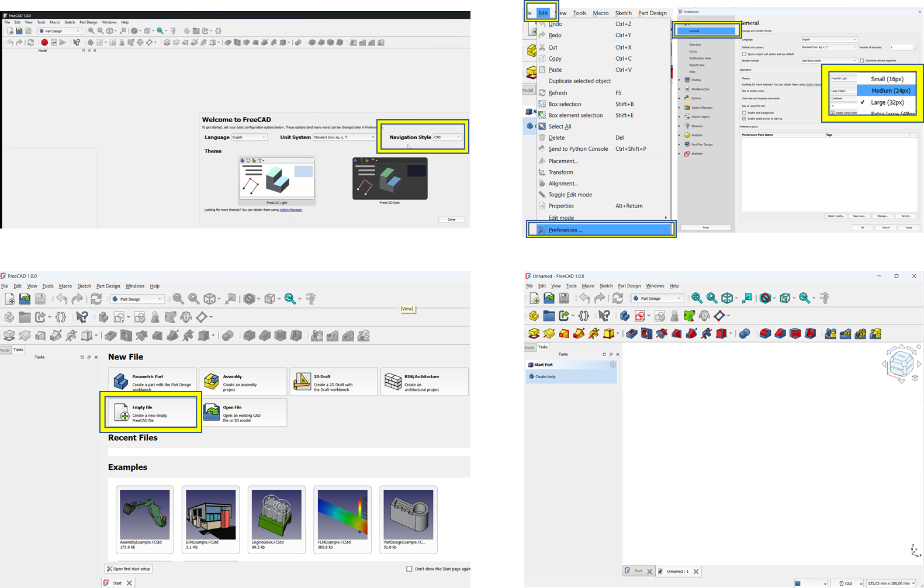This screenshot has width=924, height=588.
Task: Open CAD navigation dropdown in status bar
Action: pos(847,583)
